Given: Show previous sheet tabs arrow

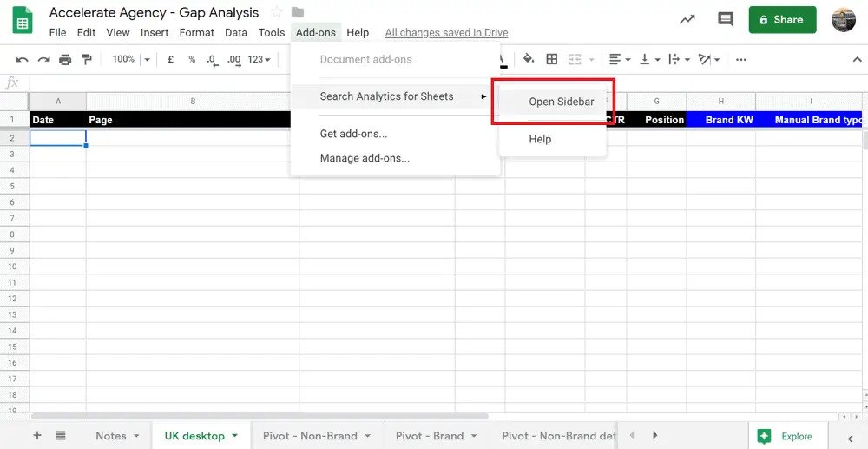Looking at the screenshot, I should pos(632,435).
